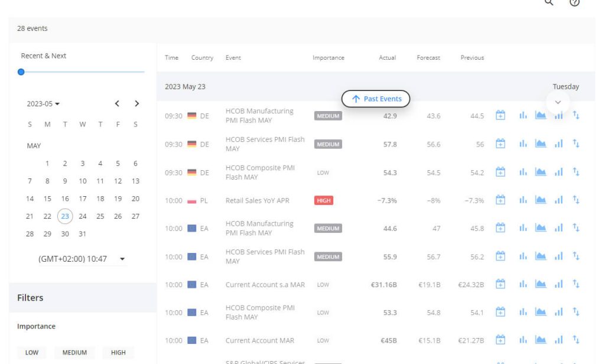Sort by the Actual column header
Viewport: 605px width, 364px height.
tap(388, 57)
